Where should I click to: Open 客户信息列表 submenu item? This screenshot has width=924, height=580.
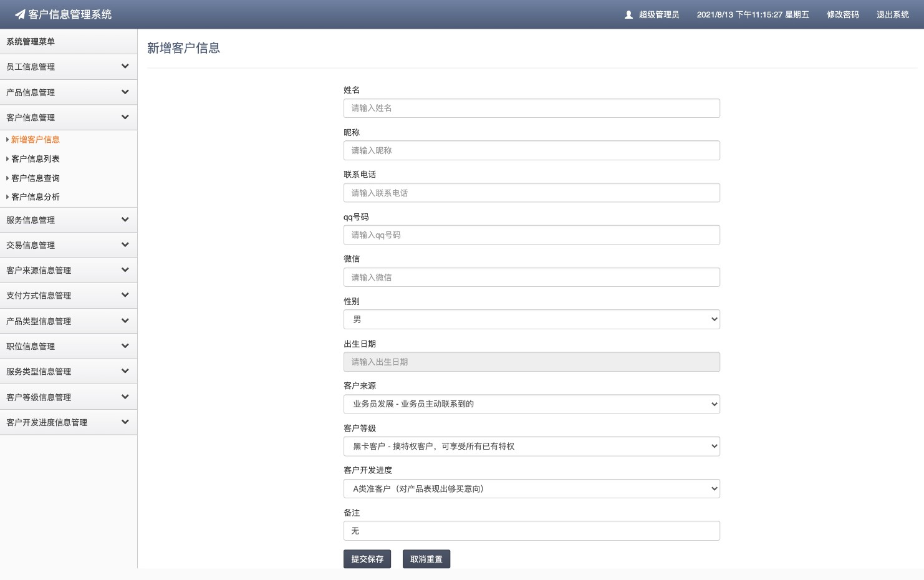tap(36, 159)
